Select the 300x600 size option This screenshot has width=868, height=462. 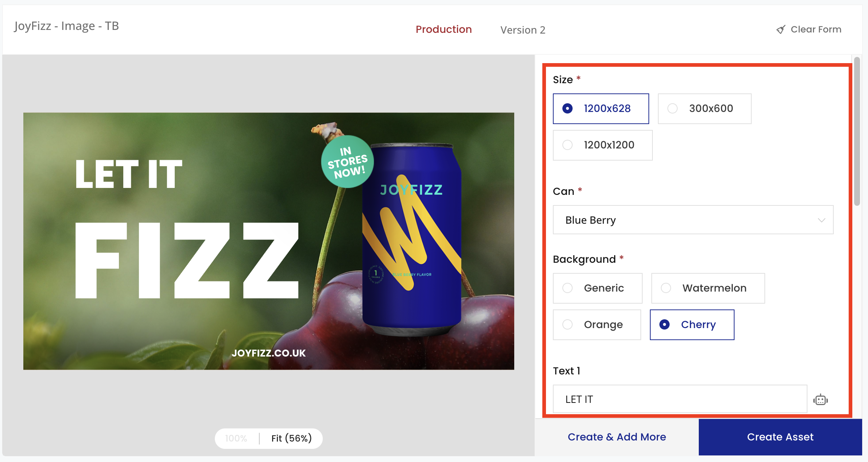pyautogui.click(x=704, y=108)
